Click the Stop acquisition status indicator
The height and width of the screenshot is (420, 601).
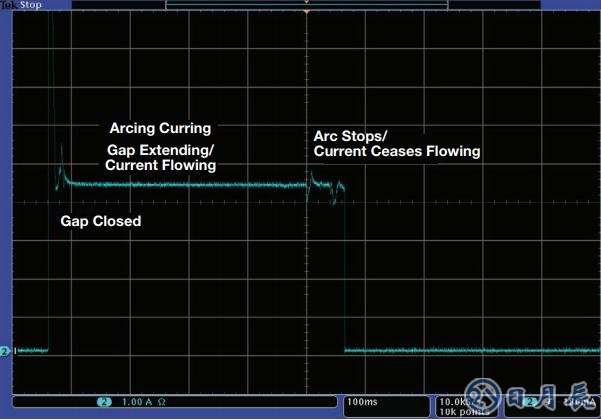click(x=32, y=5)
